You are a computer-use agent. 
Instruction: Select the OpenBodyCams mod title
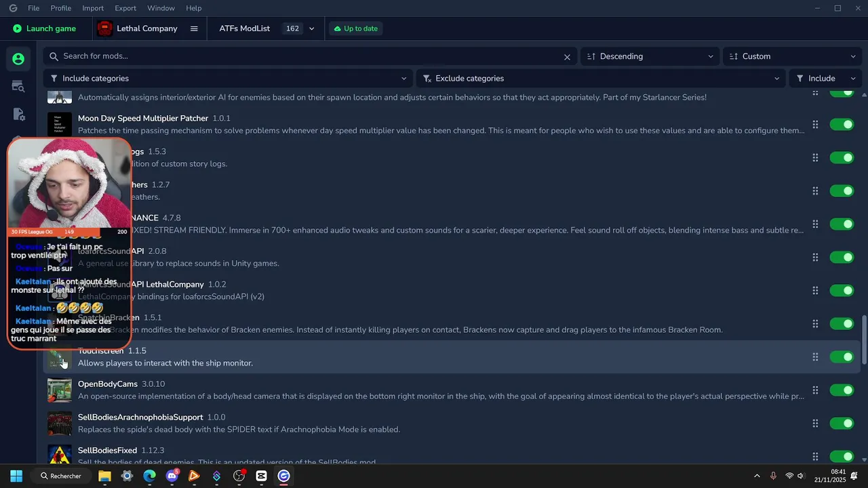point(108,384)
